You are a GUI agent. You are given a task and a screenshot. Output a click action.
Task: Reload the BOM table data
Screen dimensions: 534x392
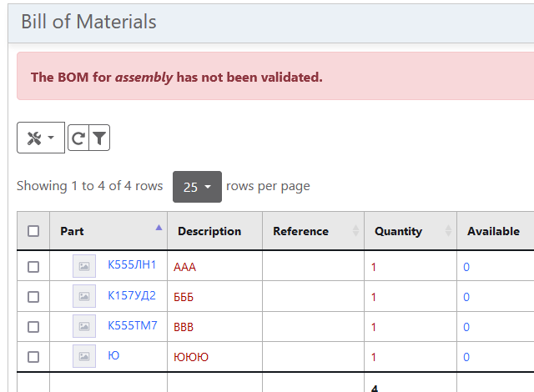click(x=78, y=138)
